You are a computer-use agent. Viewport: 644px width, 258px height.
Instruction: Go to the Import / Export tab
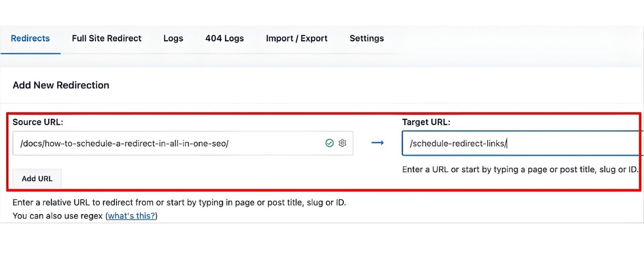click(x=296, y=38)
